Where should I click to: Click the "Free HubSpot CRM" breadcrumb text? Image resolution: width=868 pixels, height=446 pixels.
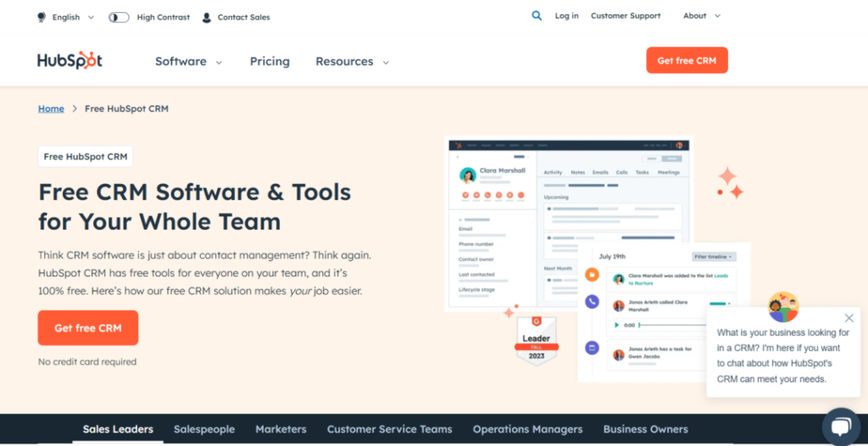pos(126,109)
